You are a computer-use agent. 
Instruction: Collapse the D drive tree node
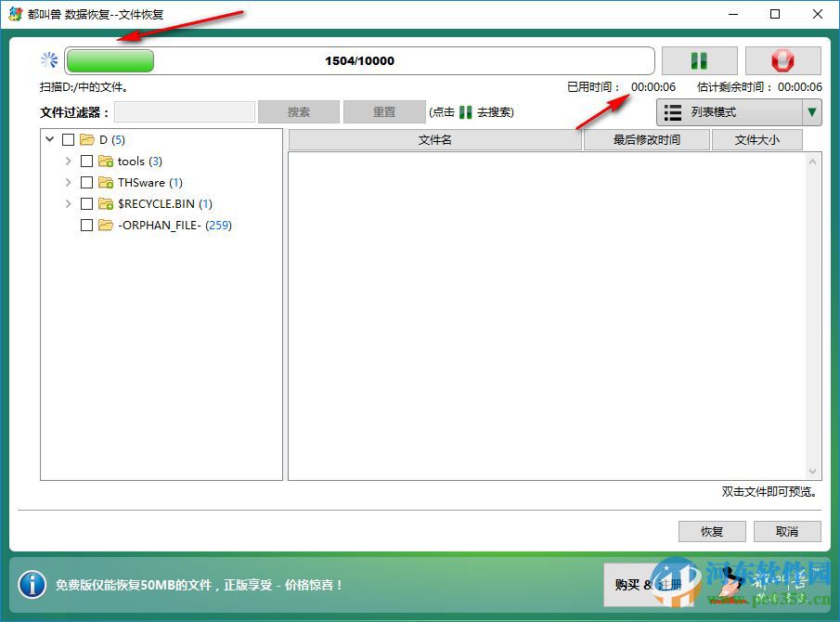click(x=49, y=139)
